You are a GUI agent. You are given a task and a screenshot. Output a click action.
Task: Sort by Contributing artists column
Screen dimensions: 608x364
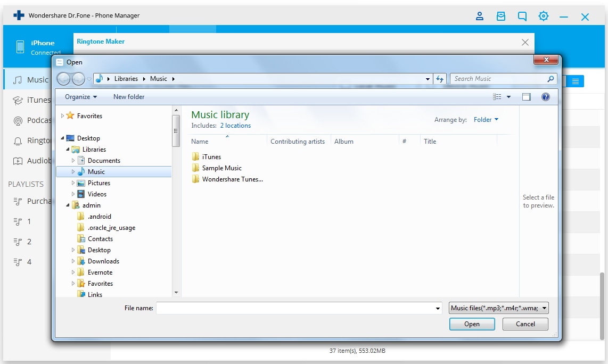(x=298, y=142)
